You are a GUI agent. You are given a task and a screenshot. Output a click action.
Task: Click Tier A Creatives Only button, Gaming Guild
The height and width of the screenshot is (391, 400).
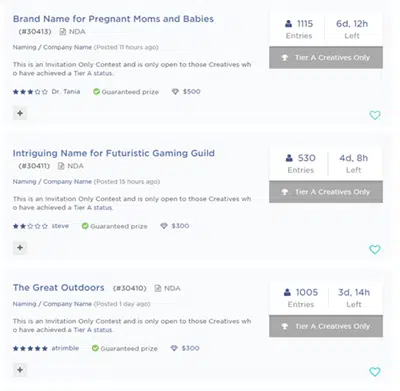coord(326,192)
